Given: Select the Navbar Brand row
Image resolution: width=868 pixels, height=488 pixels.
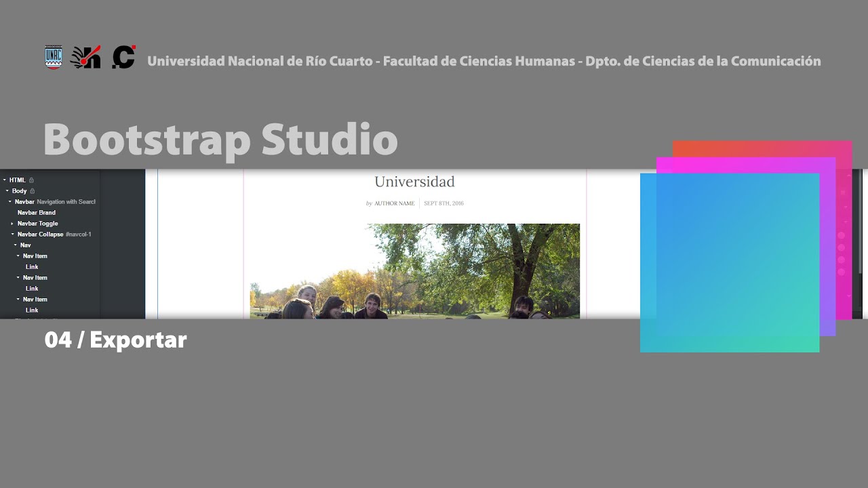Looking at the screenshot, I should (50, 213).
